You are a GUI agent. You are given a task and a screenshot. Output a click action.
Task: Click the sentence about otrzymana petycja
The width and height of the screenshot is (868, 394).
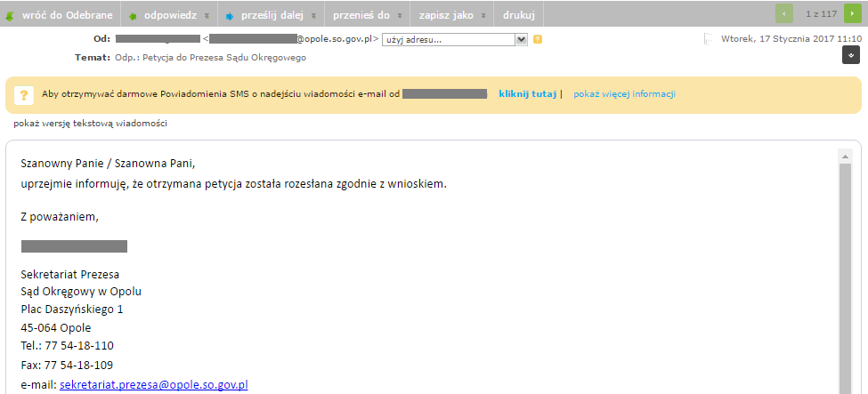point(233,184)
